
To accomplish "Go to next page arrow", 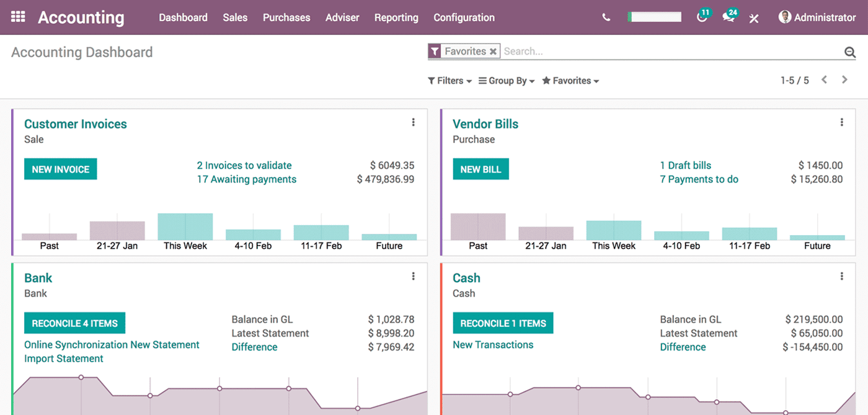I will (844, 80).
